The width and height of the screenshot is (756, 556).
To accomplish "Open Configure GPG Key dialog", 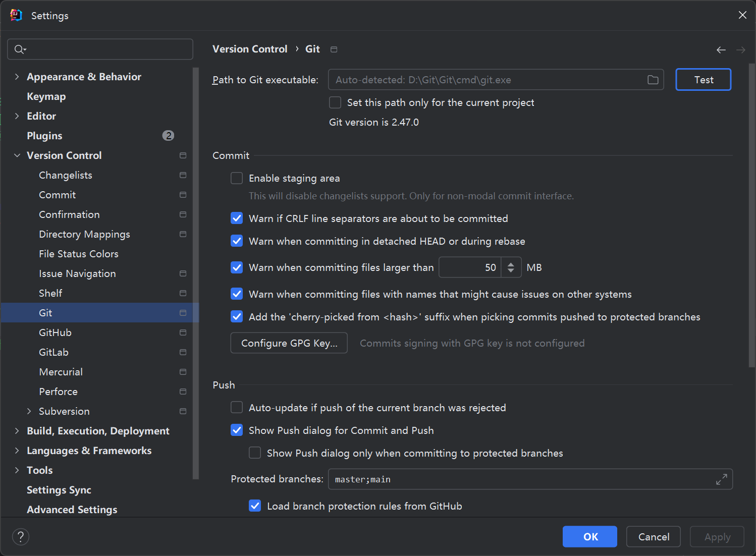I will (x=289, y=343).
